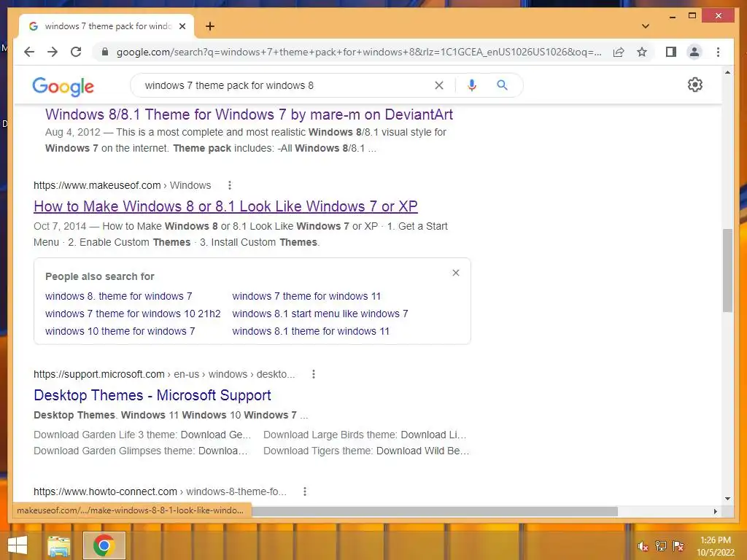
Task: Minimize the Chrome window
Action: pos(673,16)
